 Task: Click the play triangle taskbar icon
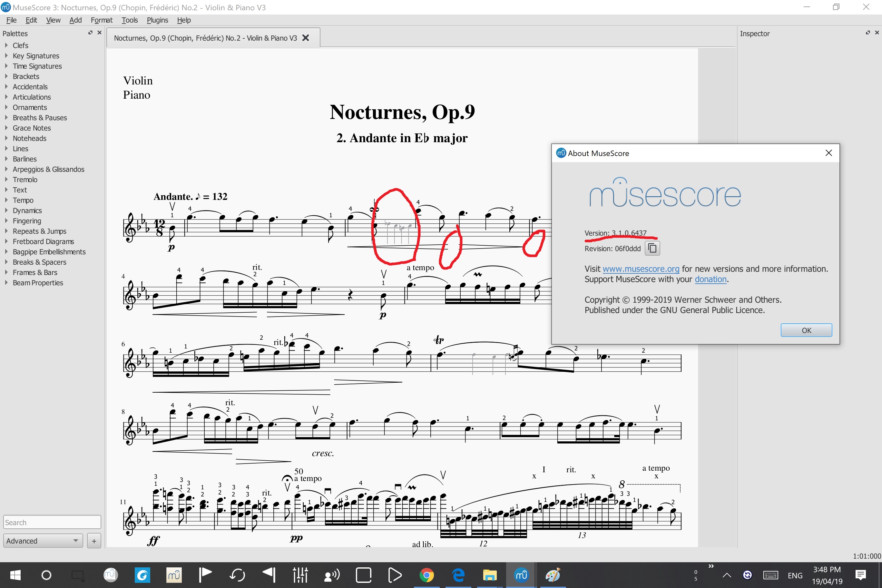tap(395, 575)
